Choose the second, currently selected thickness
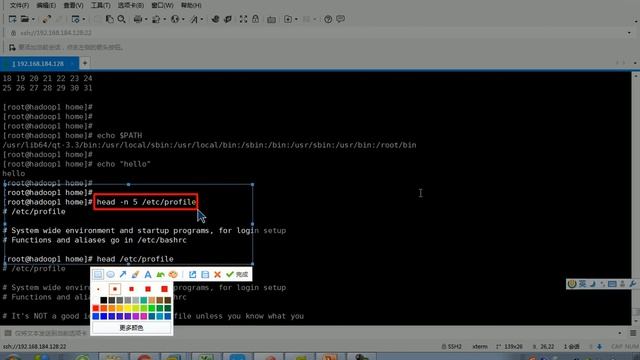 pyautogui.click(x=115, y=289)
